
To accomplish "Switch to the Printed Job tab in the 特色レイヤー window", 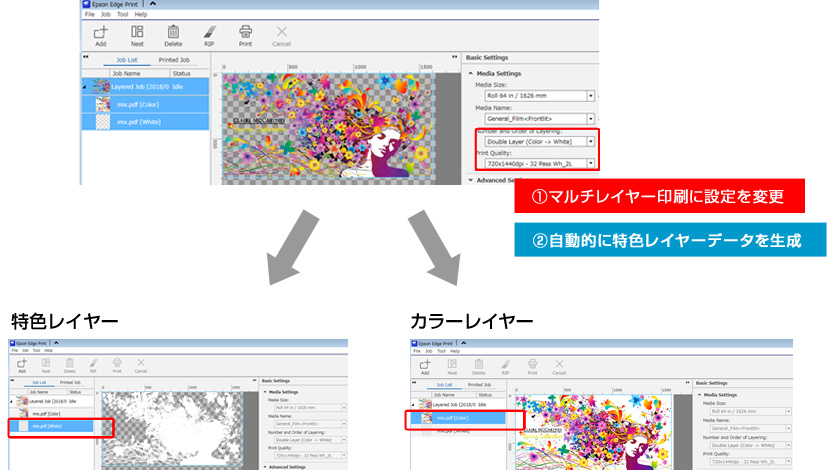I will [x=70, y=382].
